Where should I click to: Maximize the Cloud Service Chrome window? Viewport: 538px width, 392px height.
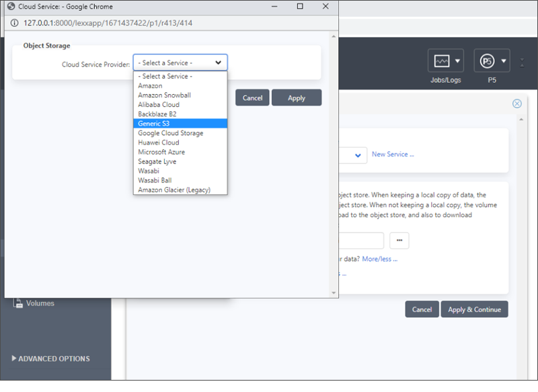pyautogui.click(x=300, y=6)
